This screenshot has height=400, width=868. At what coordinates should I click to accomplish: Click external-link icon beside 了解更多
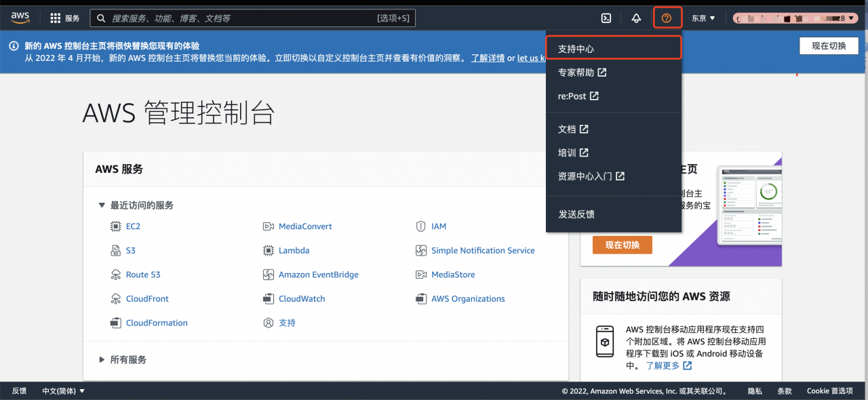(688, 365)
